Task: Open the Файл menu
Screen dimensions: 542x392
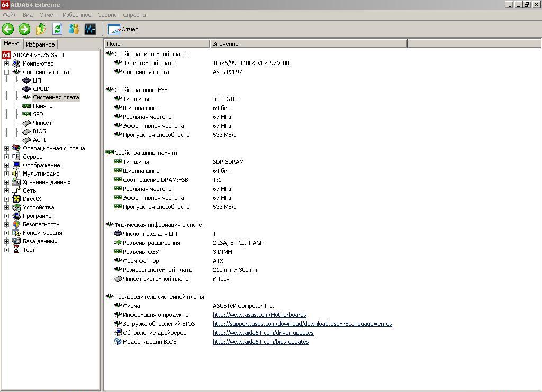Action: (10, 15)
